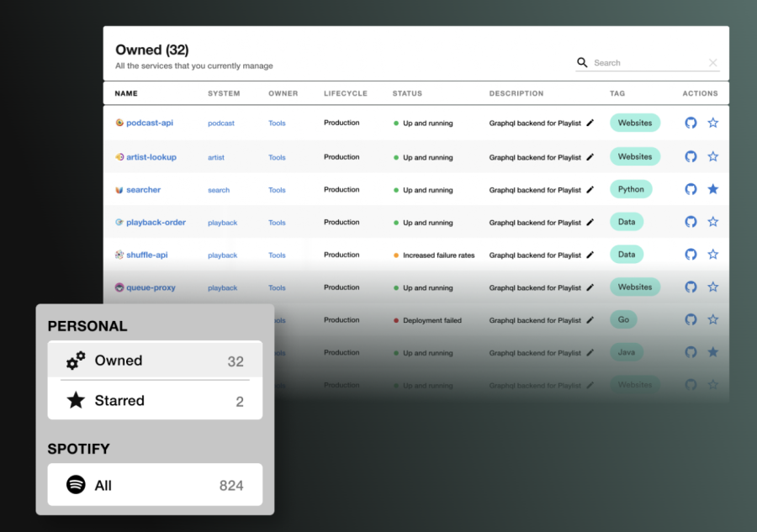Select the Starred filter in Personal
This screenshot has width=757, height=532.
click(x=155, y=400)
